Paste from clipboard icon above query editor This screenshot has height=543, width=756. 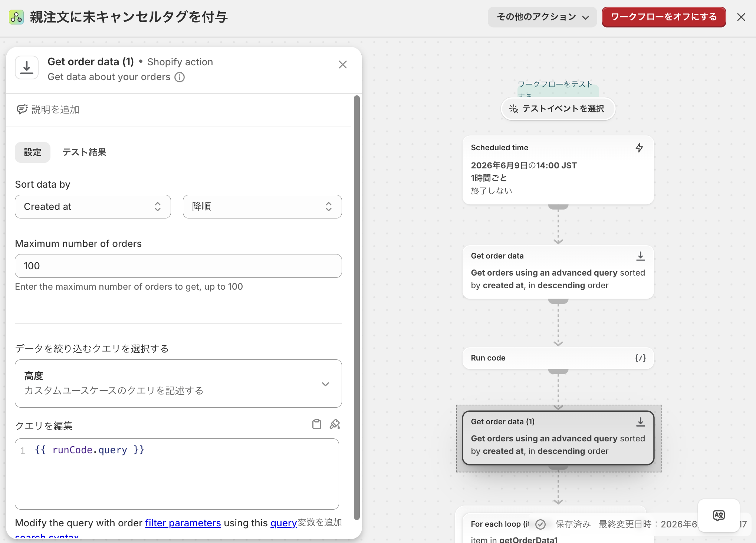[317, 424]
